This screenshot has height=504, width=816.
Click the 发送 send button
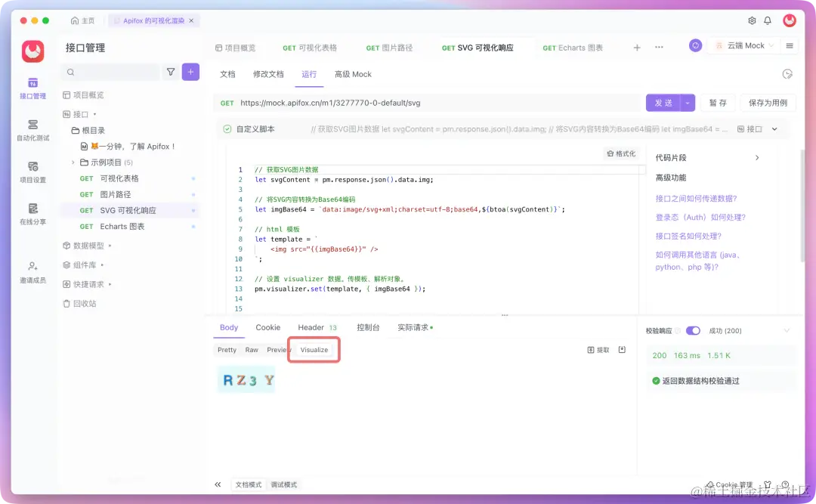(663, 103)
